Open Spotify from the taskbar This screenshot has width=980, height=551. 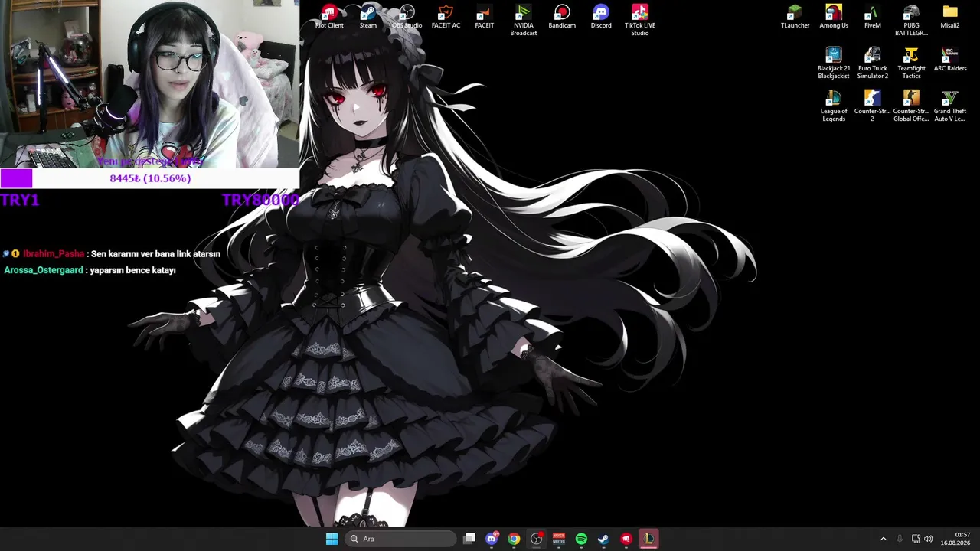581,539
